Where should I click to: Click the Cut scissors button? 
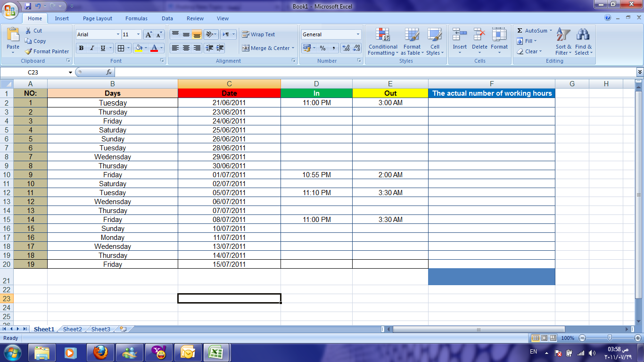(33, 31)
